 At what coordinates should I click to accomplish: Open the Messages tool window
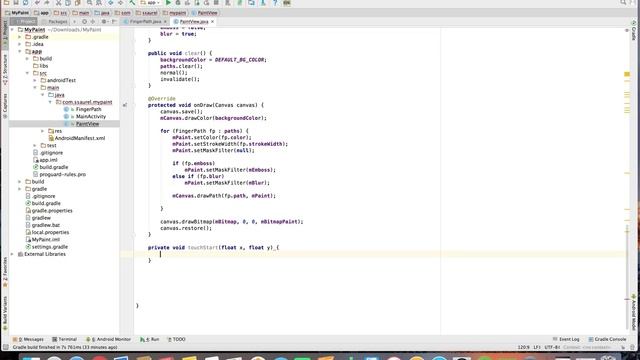28,339
